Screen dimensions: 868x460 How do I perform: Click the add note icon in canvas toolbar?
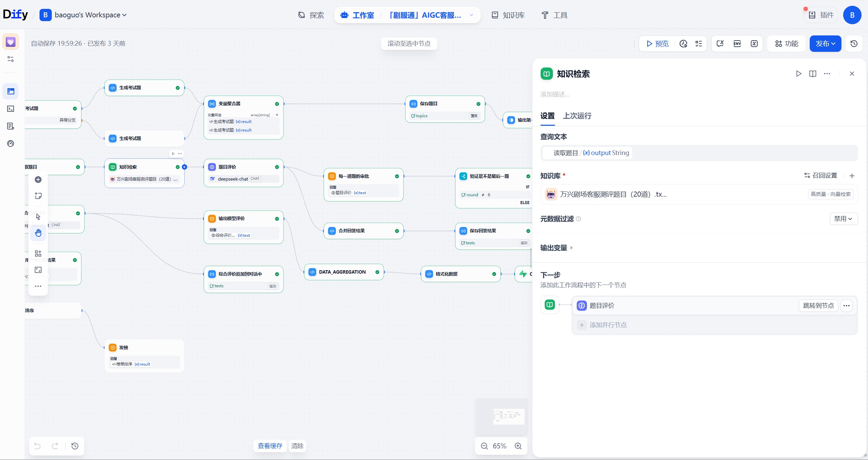pos(38,196)
